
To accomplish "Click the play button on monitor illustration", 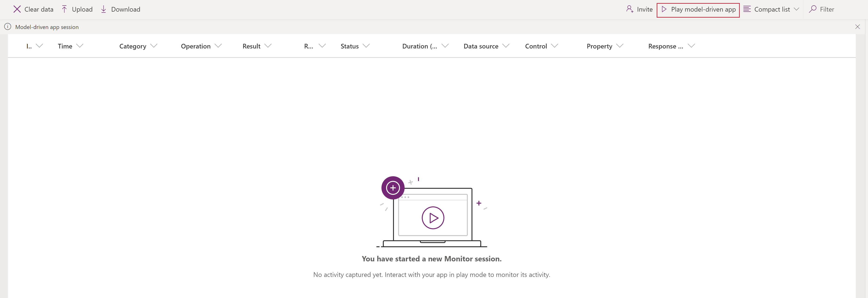I will pyautogui.click(x=434, y=217).
